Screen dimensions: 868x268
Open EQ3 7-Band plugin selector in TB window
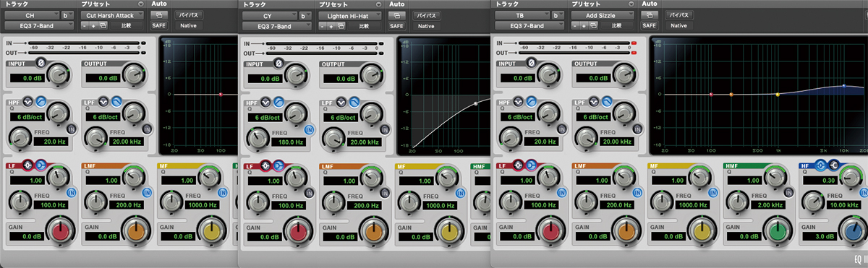530,26
